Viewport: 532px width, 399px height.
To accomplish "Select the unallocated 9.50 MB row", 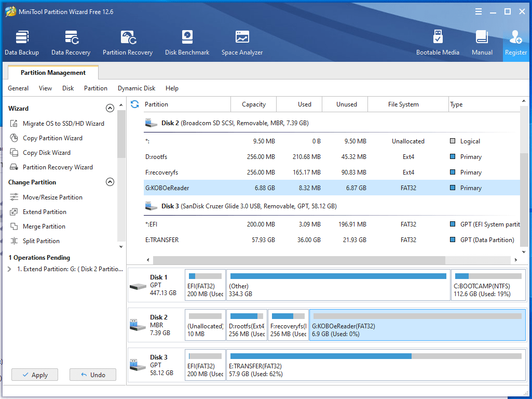I will point(332,141).
